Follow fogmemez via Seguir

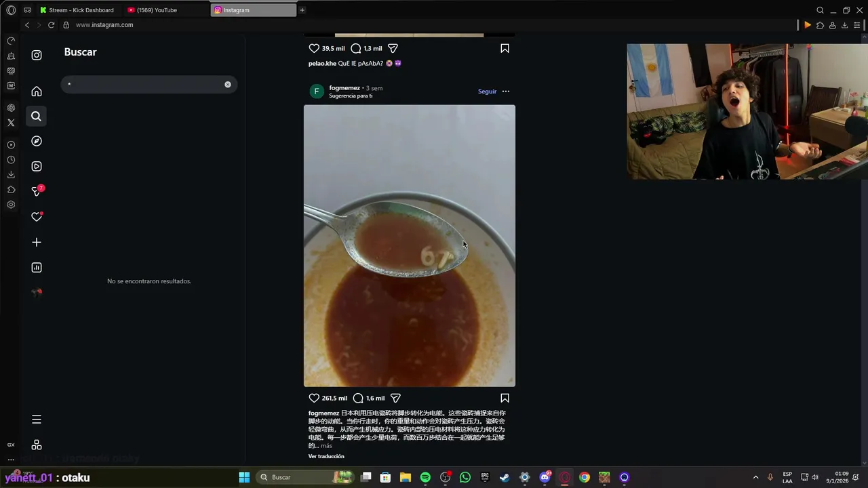click(487, 91)
